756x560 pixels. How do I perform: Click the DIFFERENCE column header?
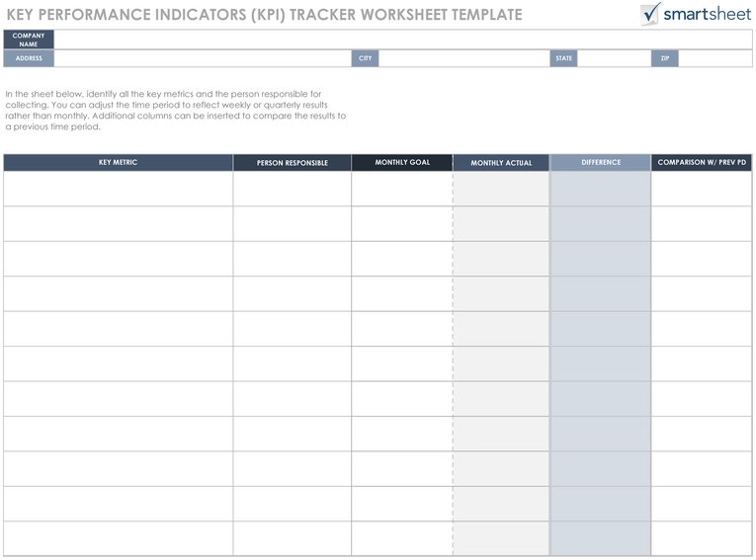(x=601, y=162)
